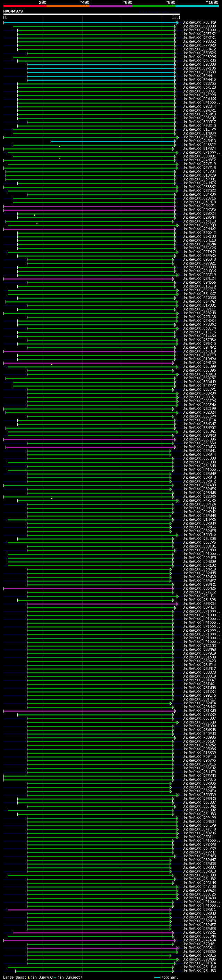Image resolution: width=222 pixels, height=980 pixels.
Task: Open hit UniRef100_Q9FNV3
Action: (199, 856)
